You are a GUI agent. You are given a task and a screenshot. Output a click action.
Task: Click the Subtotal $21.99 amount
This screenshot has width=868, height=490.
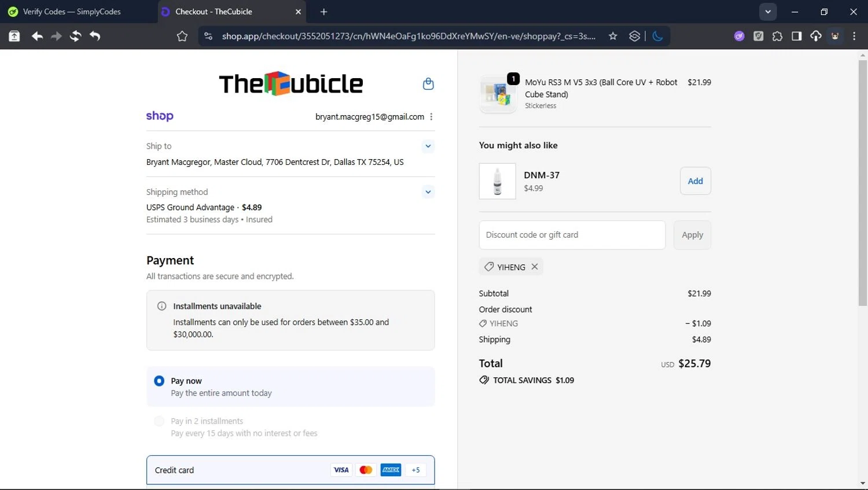click(x=699, y=293)
